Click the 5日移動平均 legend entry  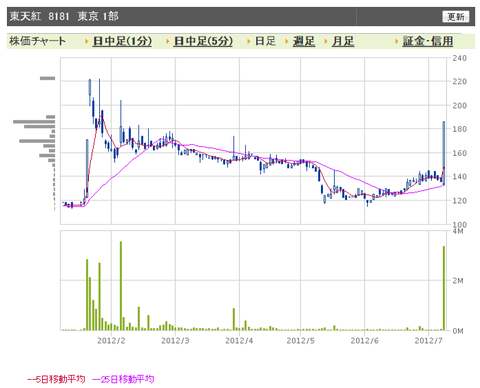pos(56,379)
